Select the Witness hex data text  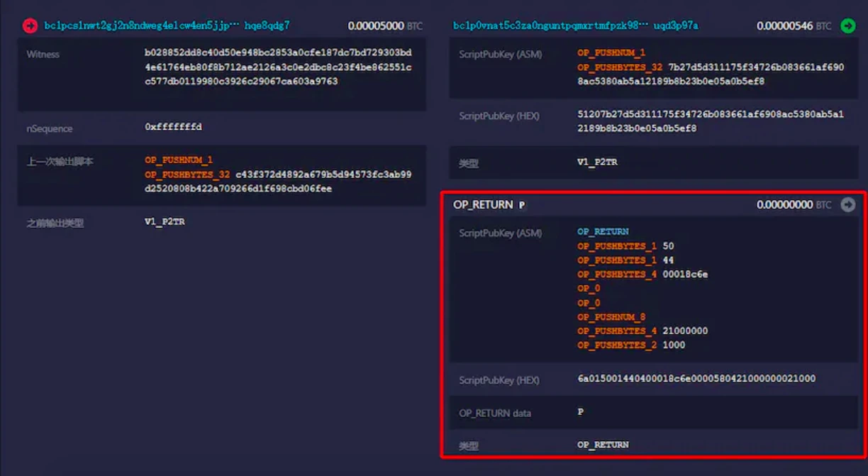click(278, 67)
